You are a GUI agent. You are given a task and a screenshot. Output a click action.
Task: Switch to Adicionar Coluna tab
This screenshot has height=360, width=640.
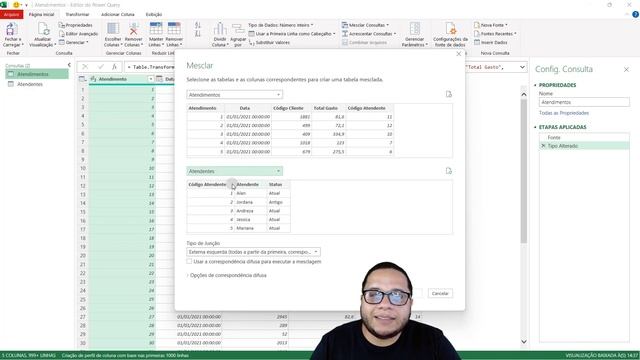pyautogui.click(x=118, y=14)
